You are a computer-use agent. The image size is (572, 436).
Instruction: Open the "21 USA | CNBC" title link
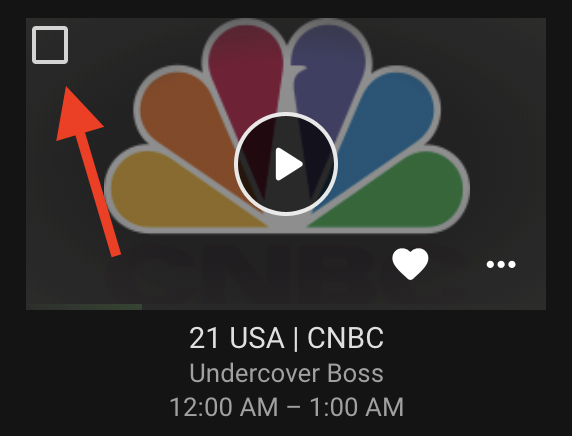pos(286,338)
